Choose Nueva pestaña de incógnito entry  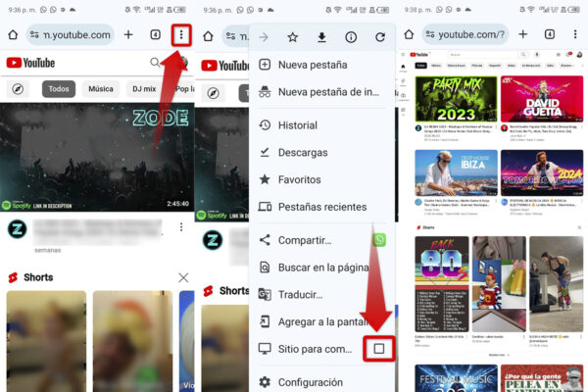[321, 92]
